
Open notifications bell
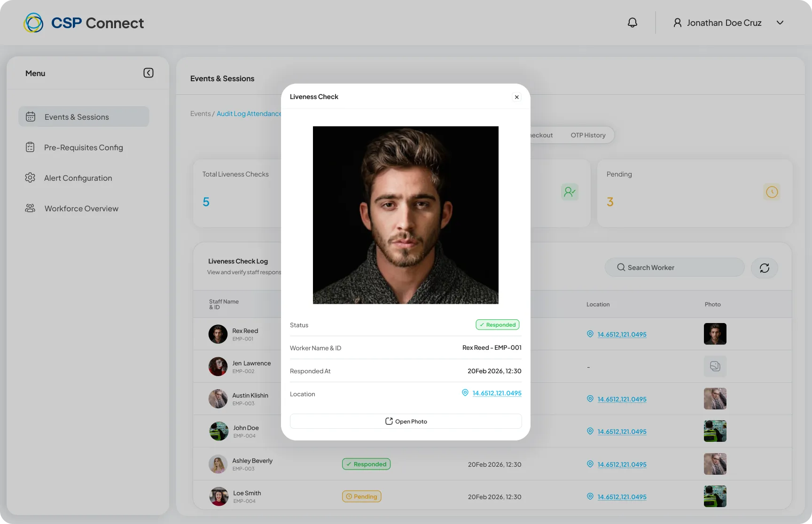coord(632,23)
